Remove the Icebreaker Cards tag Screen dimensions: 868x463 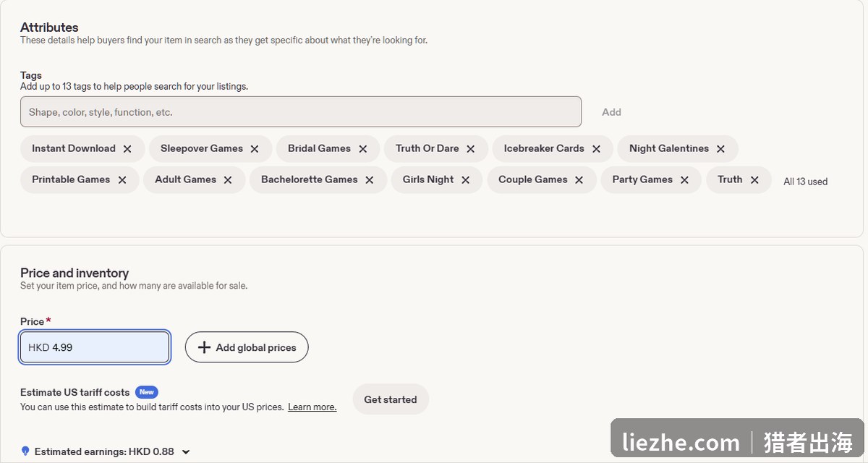click(597, 149)
